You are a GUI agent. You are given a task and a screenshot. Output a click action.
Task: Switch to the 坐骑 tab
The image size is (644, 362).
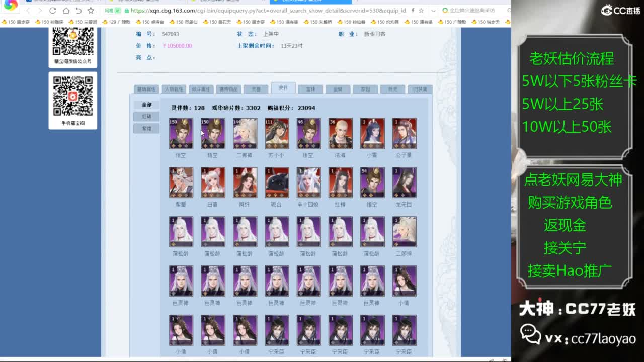pos(338,89)
